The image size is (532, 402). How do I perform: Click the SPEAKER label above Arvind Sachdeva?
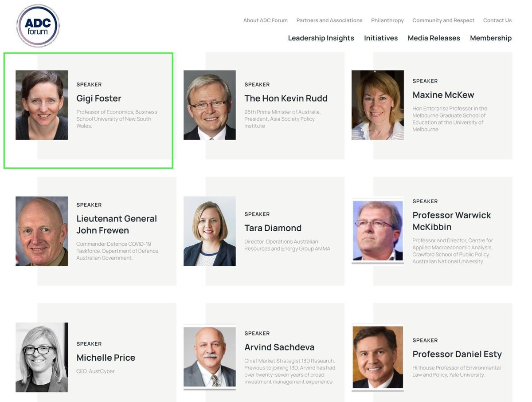click(257, 334)
